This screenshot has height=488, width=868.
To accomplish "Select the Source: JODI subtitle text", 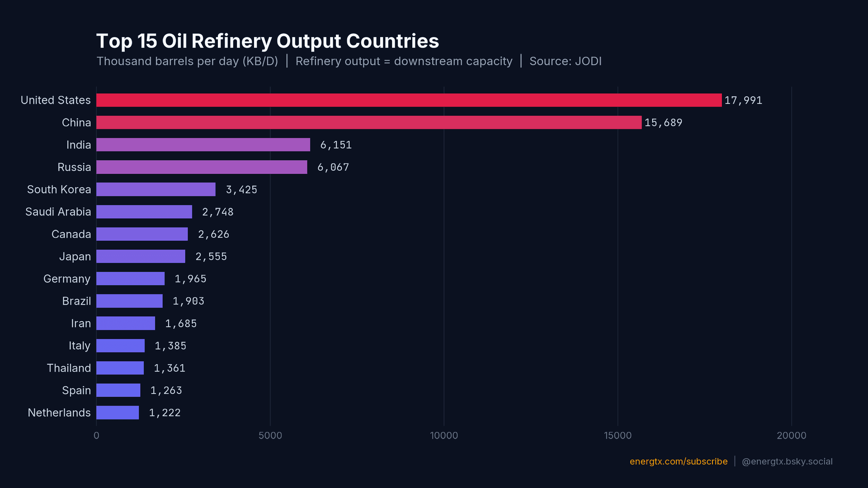I will (566, 61).
